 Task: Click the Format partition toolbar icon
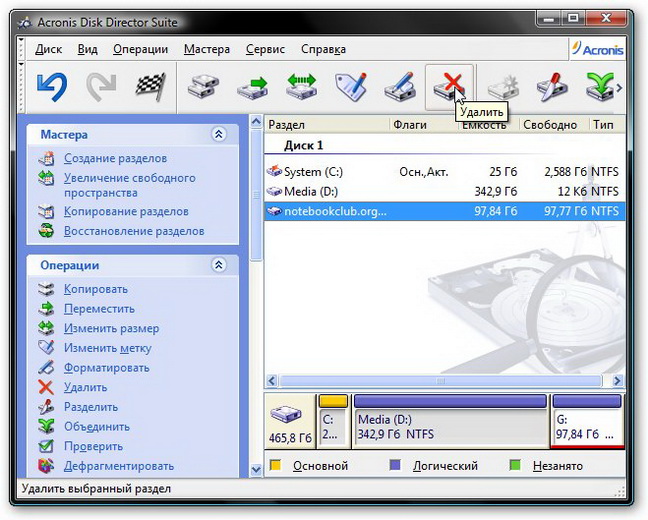[x=400, y=86]
